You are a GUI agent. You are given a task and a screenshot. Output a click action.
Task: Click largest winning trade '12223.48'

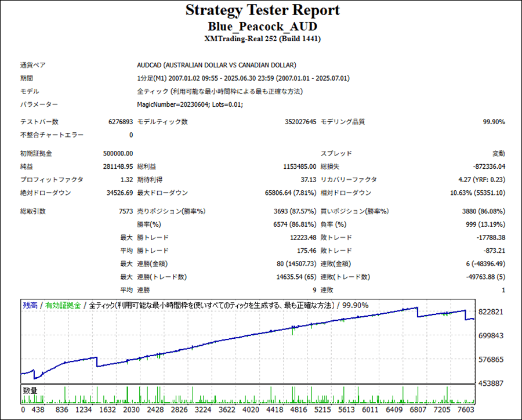303,238
